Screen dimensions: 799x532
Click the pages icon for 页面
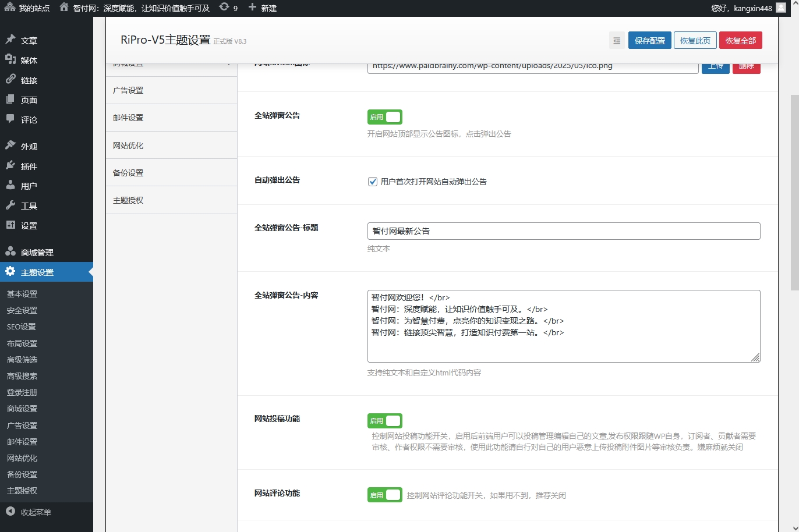[10, 100]
